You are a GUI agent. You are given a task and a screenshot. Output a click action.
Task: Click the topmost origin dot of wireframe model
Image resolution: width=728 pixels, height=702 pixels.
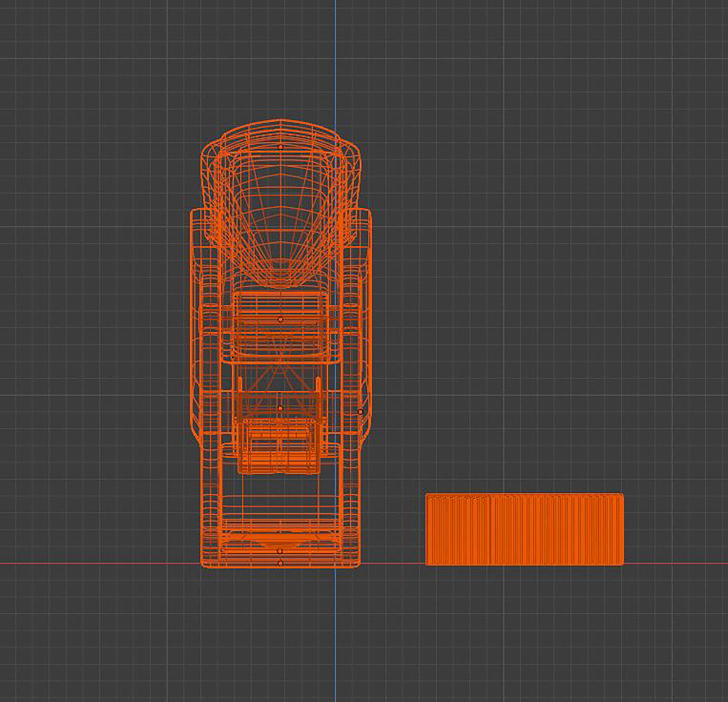tap(280, 147)
